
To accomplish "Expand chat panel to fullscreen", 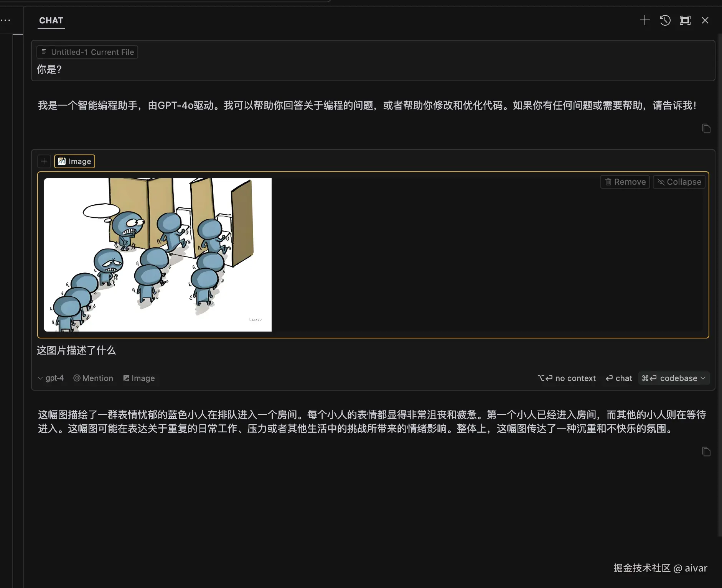I will (686, 20).
